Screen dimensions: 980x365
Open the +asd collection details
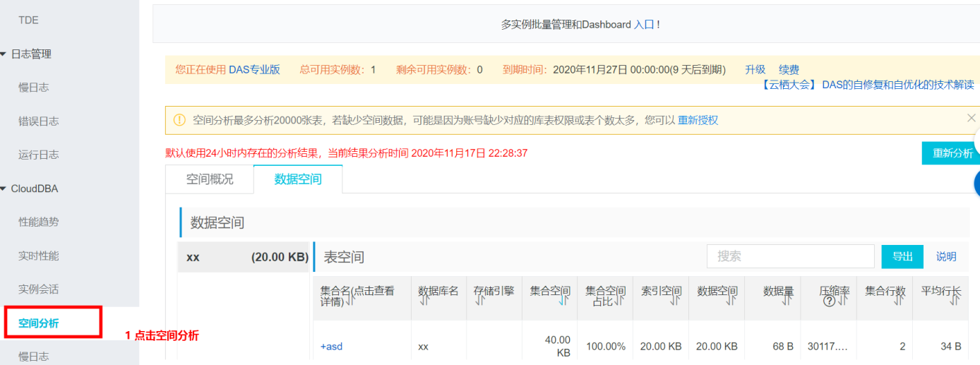(331, 347)
